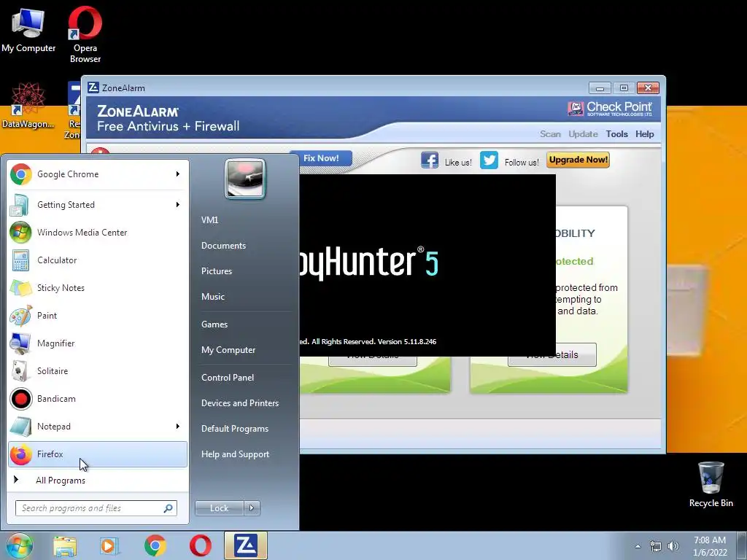Open ZoneAlarm Tools menu

click(x=616, y=134)
